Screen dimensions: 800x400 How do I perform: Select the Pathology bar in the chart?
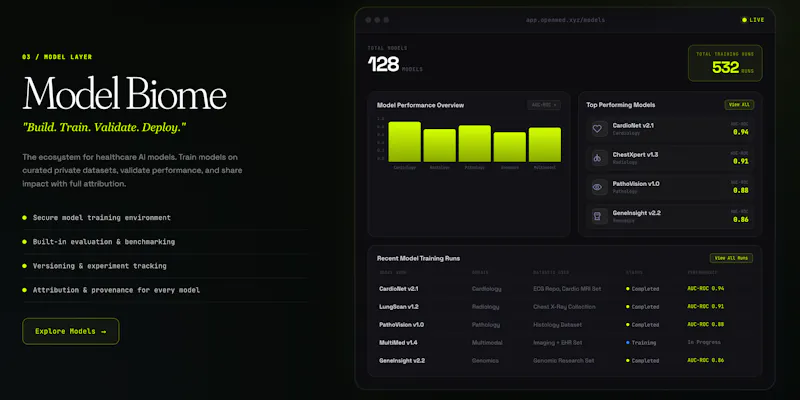coord(474,143)
